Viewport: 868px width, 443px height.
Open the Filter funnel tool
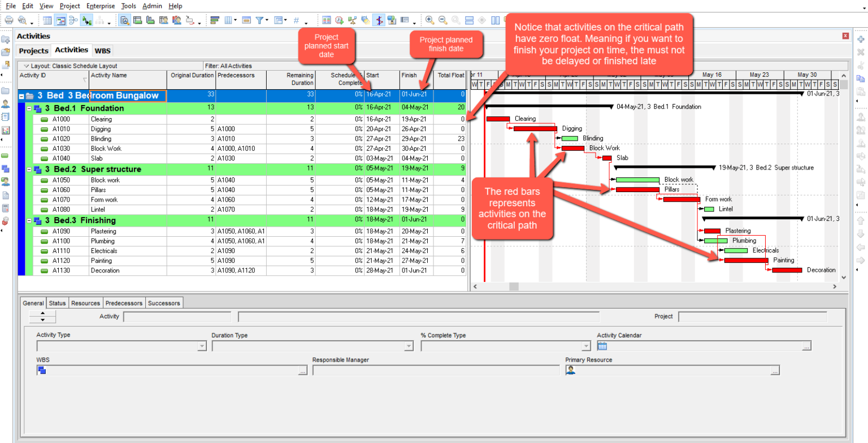[259, 20]
